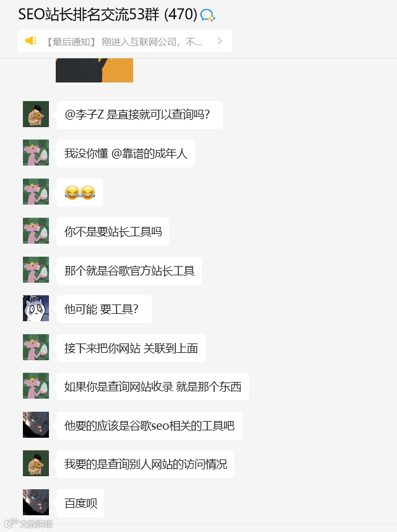Click the yellow announcement speaker icon
Image resolution: width=397 pixels, height=532 pixels.
pos(31,41)
